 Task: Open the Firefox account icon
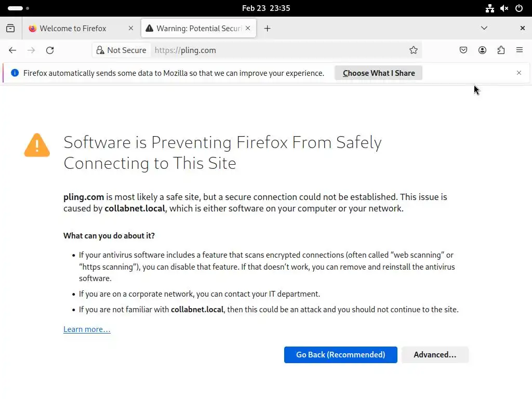pos(482,50)
